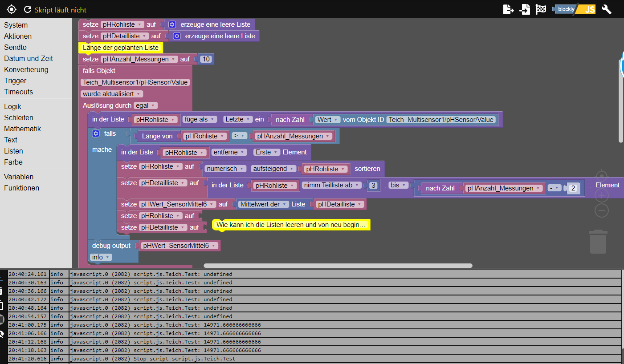The height and width of the screenshot is (364, 624).
Task: Click the object ID under 'falls Objekt'
Action: [x=135, y=82]
